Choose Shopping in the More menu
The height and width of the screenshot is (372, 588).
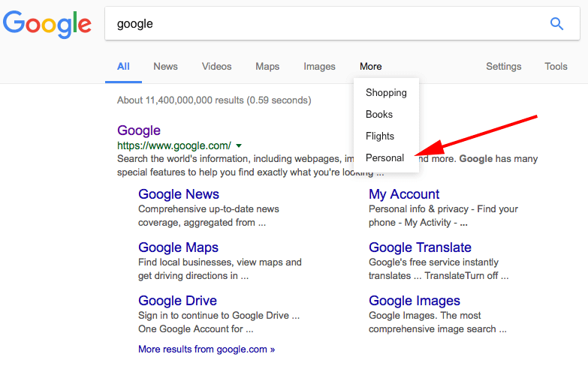[386, 93]
